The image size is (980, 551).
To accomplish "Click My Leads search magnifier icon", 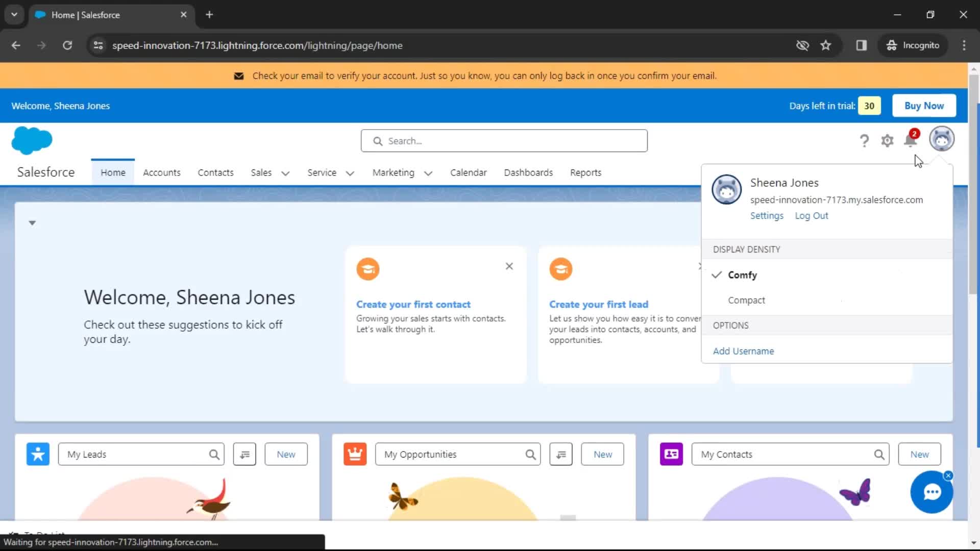I will pyautogui.click(x=214, y=455).
